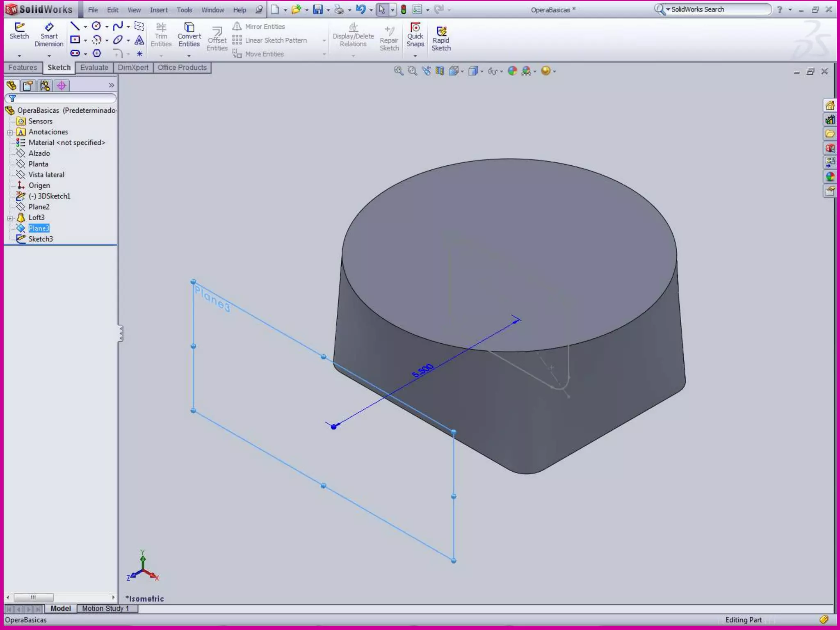Screen dimensions: 840x630
Task: Click the Edit Appearance color ball
Action: [512, 71]
